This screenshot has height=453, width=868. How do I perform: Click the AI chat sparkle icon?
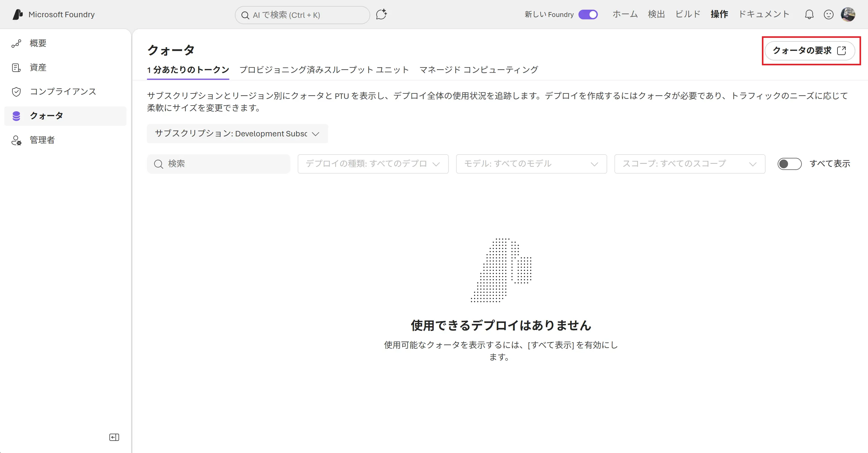click(x=381, y=15)
